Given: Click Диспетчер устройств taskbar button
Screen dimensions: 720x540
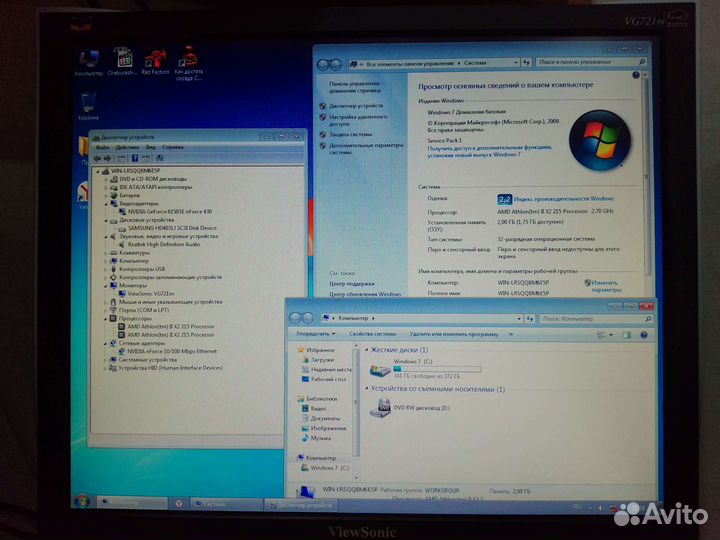Looking at the screenshot, I should pos(301,505).
